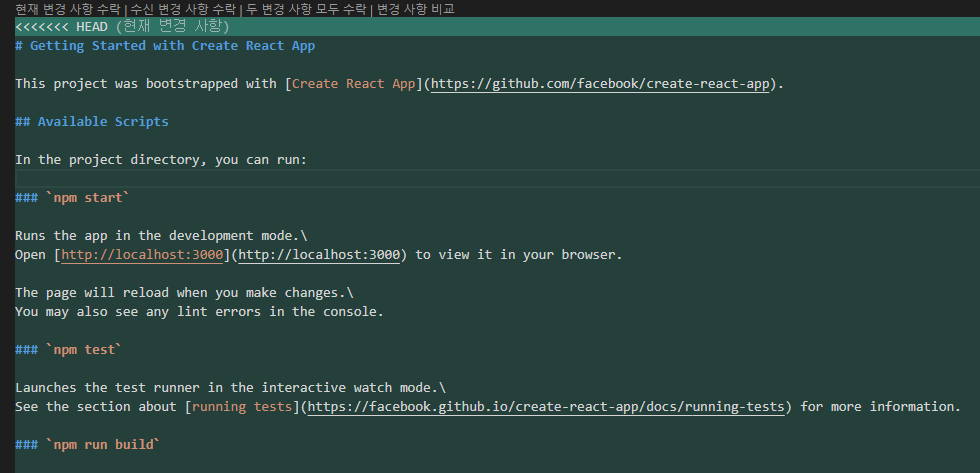Accept both changes via '두 변경 사항 모두 수락'
The width and height of the screenshot is (980, 473).
tap(306, 9)
